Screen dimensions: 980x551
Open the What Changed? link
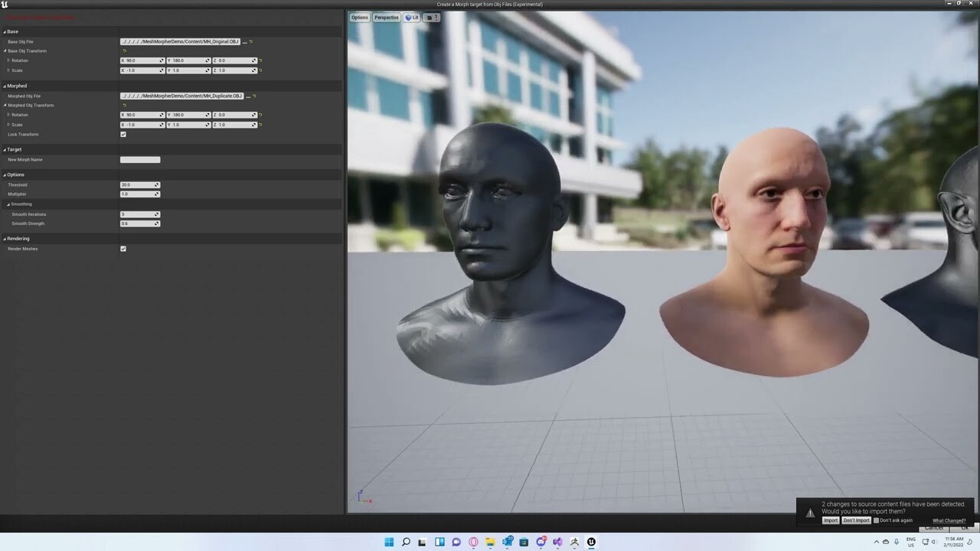coord(949,520)
